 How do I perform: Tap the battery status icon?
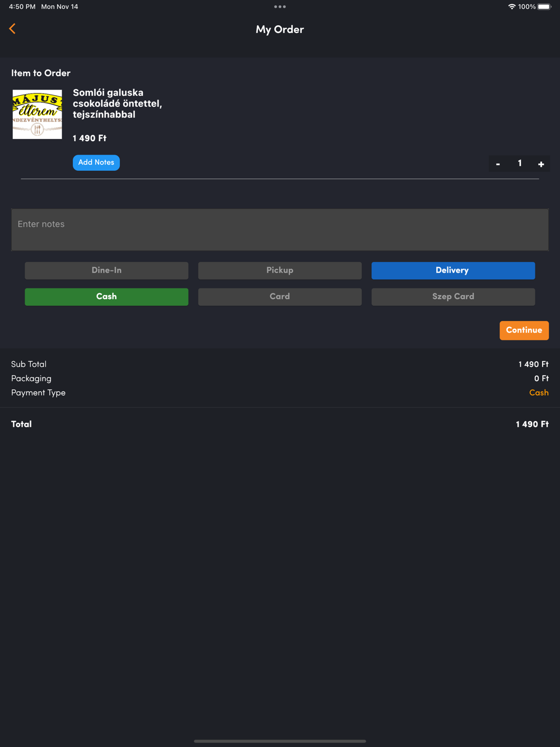(544, 7)
